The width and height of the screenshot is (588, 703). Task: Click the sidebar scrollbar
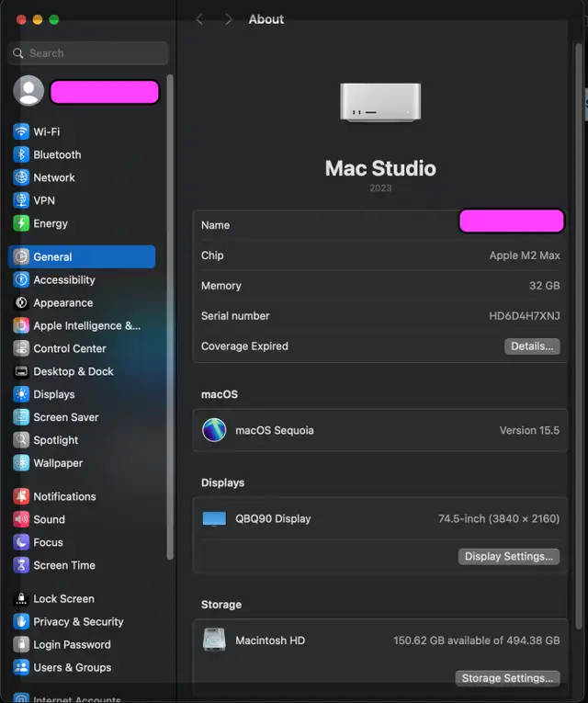pyautogui.click(x=170, y=317)
